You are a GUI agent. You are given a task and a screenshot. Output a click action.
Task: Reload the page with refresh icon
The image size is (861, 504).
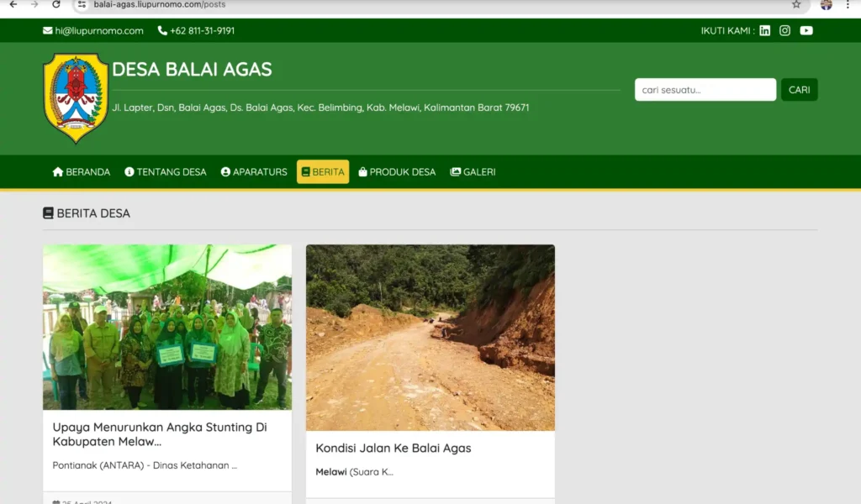[56, 4]
